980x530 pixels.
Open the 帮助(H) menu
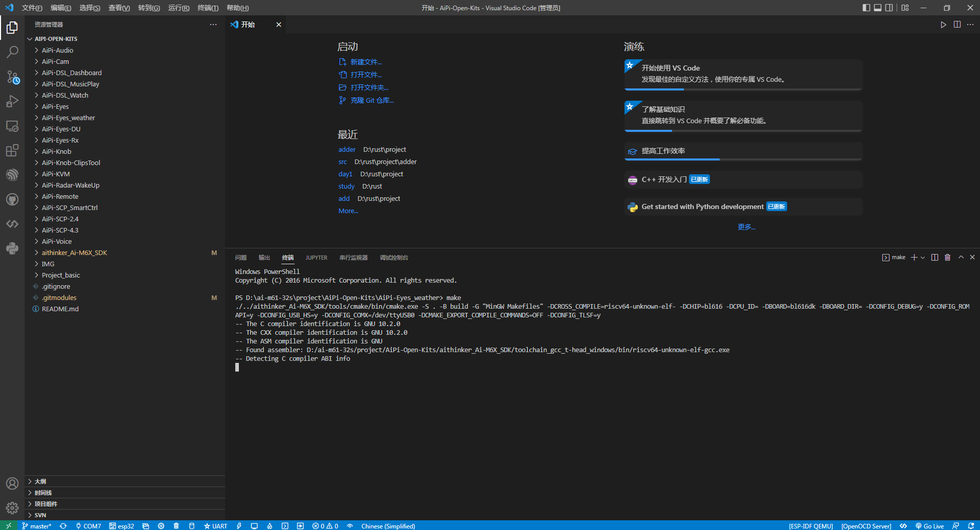(237, 8)
